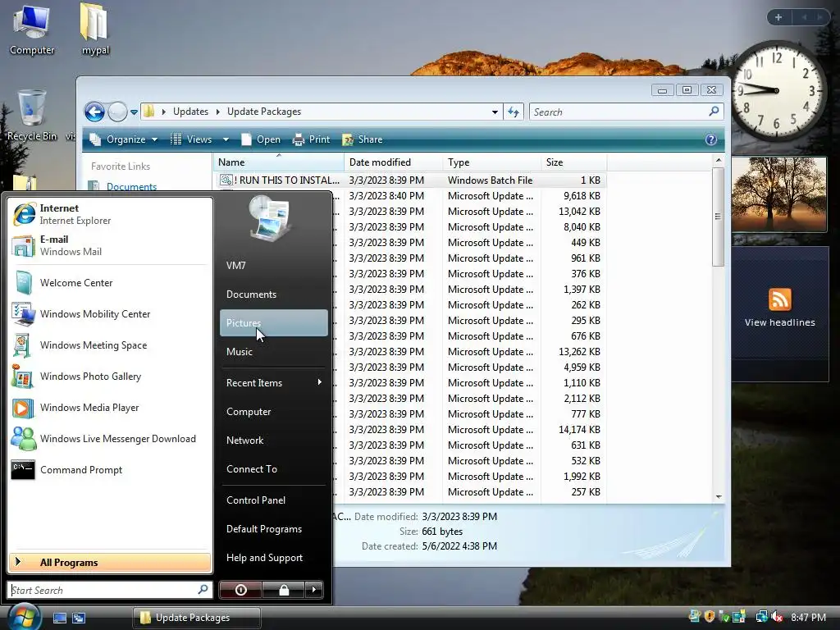Expand the address bar history dropdown
The height and width of the screenshot is (630, 840).
pos(495,112)
